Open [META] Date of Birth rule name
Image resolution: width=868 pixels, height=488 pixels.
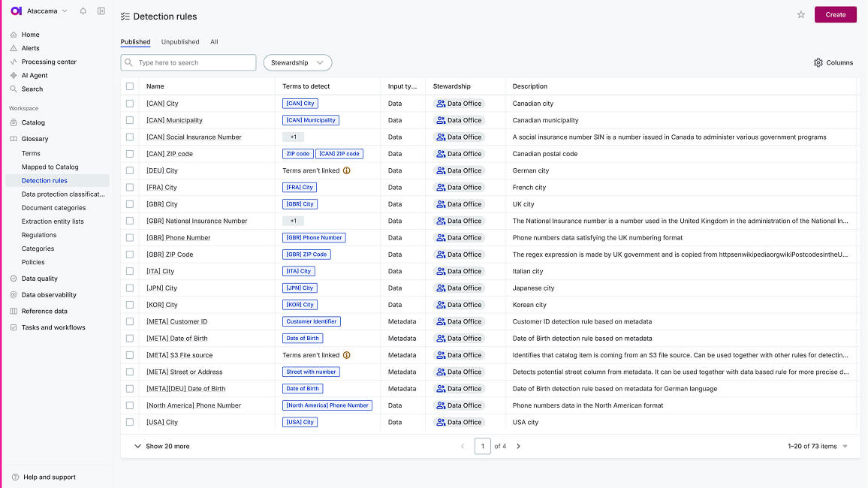[177, 339]
